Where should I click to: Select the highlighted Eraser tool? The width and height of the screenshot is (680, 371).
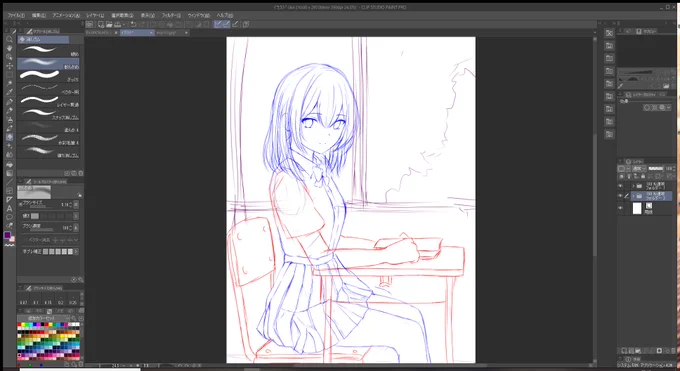click(9, 137)
